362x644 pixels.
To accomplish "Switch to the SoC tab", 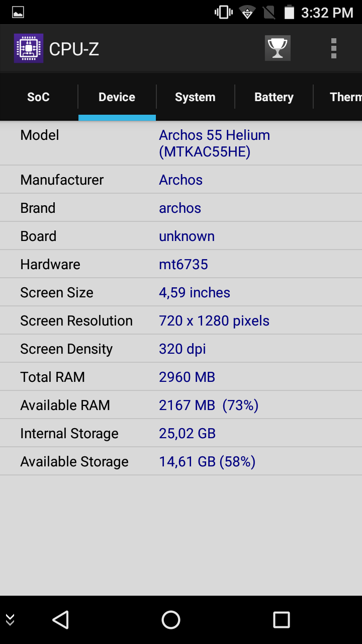I will [39, 97].
